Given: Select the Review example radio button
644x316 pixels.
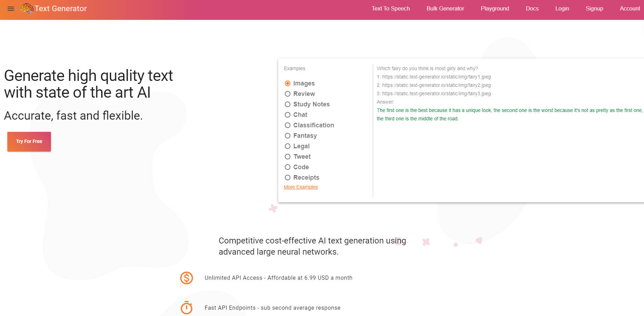Looking at the screenshot, I should click(288, 94).
